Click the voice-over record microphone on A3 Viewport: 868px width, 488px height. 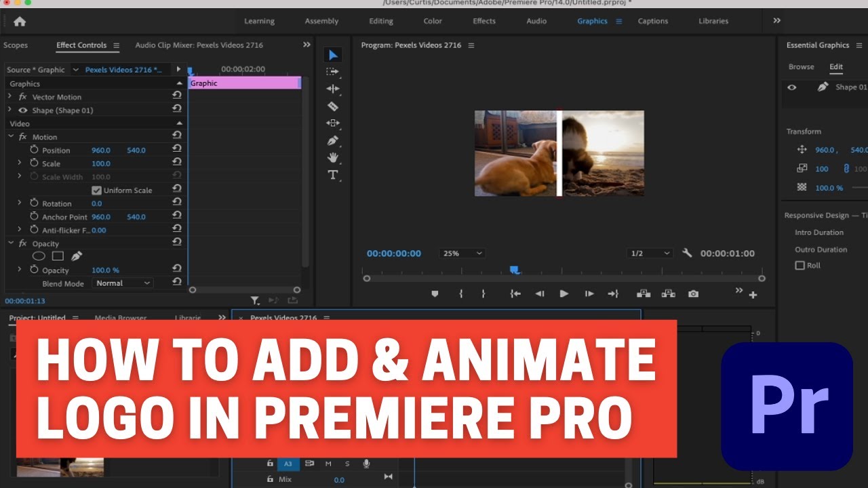pos(366,464)
